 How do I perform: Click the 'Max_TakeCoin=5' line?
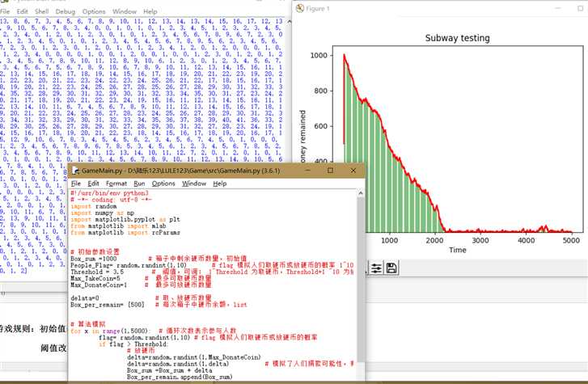point(95,279)
